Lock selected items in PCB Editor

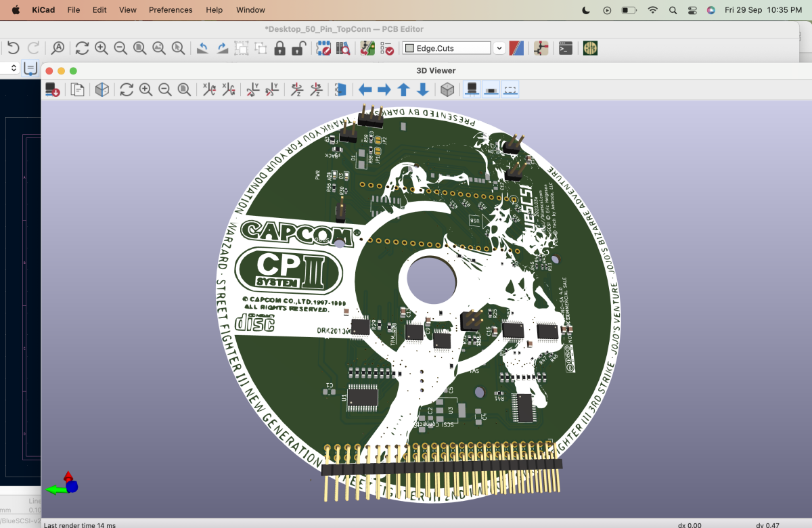tap(279, 48)
